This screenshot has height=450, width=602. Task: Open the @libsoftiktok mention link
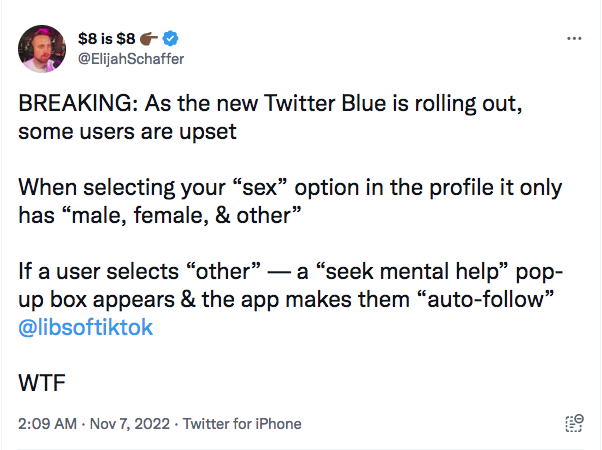(86, 326)
